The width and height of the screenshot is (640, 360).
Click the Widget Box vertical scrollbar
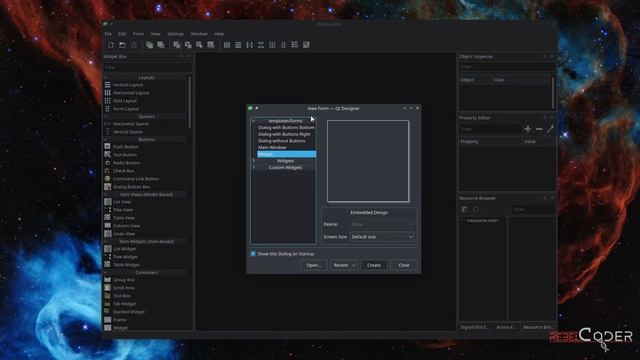pyautogui.click(x=189, y=102)
